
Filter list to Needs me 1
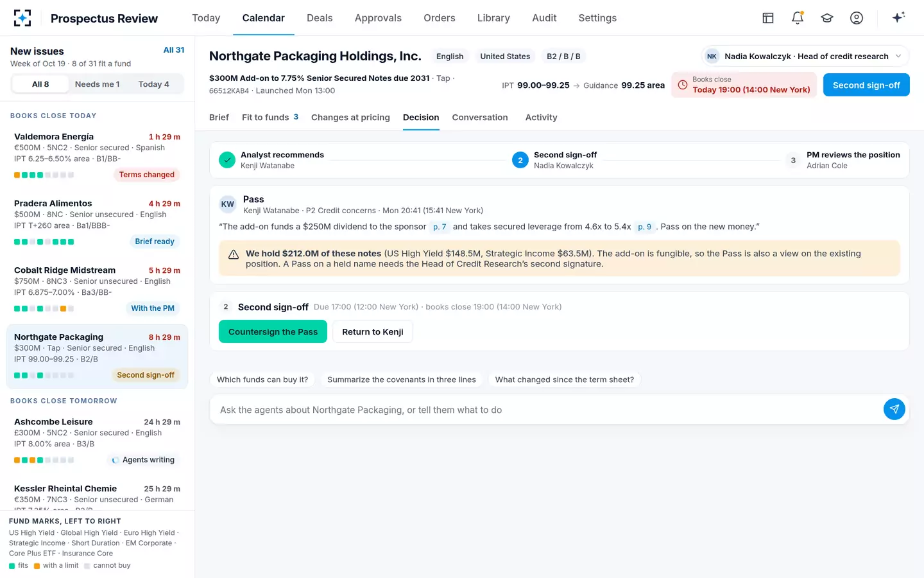click(97, 84)
